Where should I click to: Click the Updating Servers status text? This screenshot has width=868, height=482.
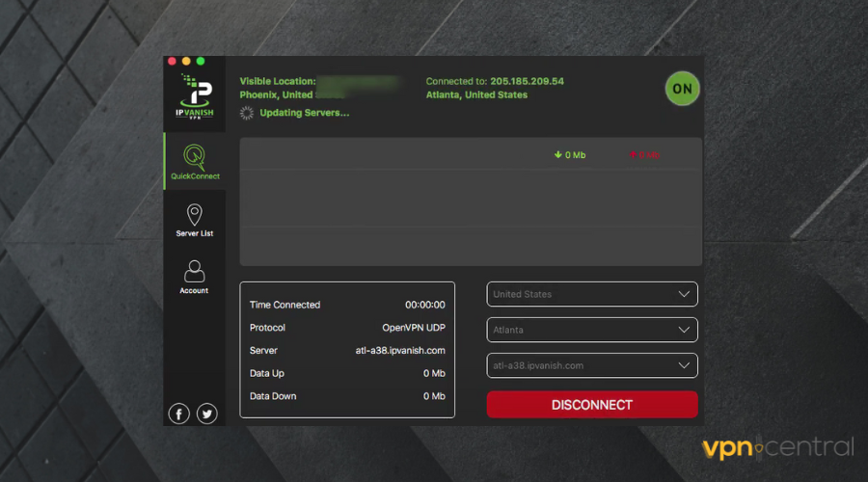tap(305, 113)
